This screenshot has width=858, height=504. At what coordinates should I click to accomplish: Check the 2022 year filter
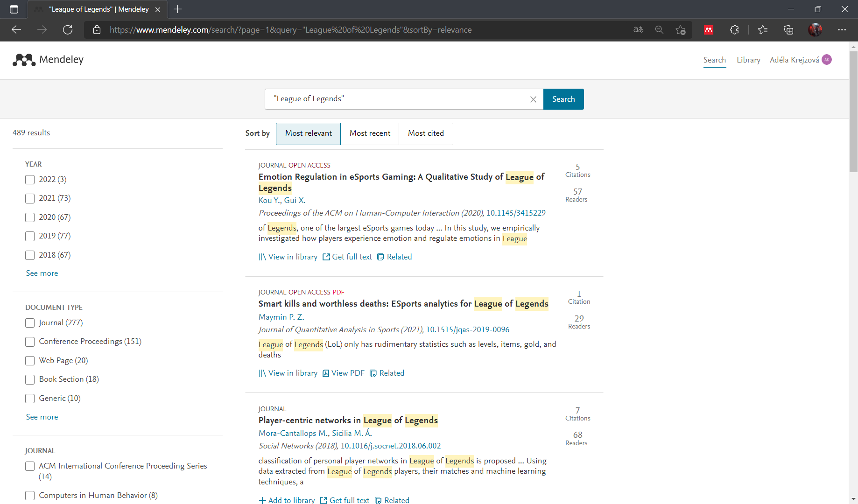[x=30, y=180]
